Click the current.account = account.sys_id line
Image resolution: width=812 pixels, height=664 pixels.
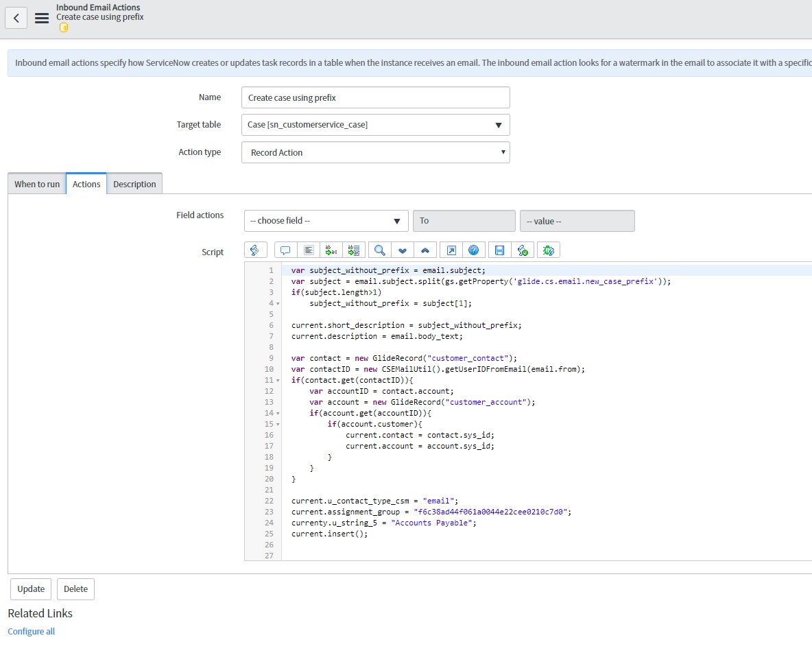click(420, 446)
